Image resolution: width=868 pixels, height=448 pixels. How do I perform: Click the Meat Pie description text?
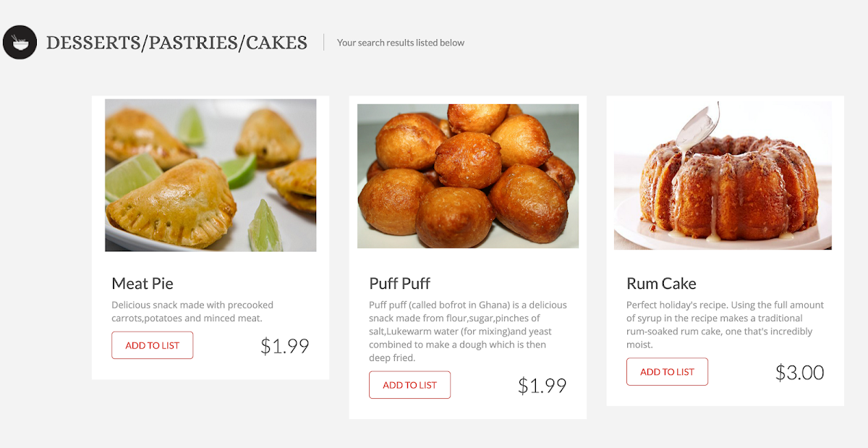tap(192, 311)
